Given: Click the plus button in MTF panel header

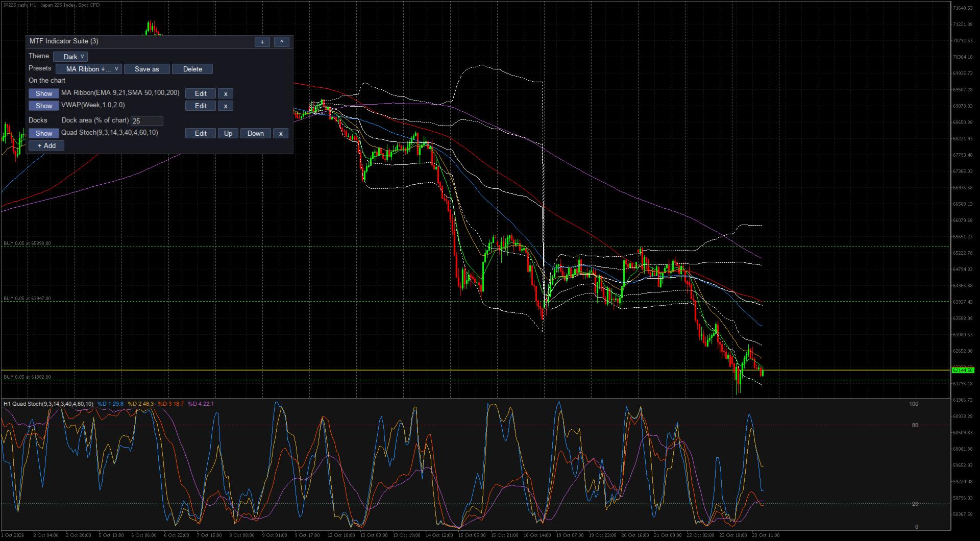Looking at the screenshot, I should pyautogui.click(x=262, y=42).
